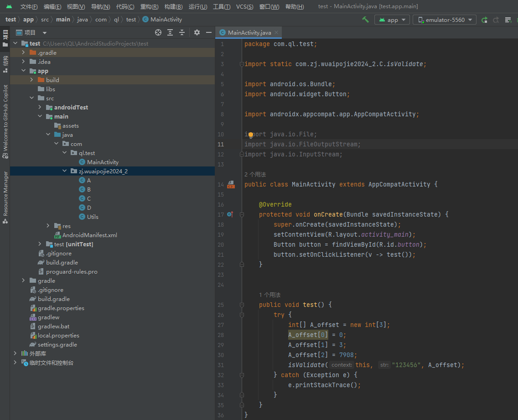Expand the res folder
The image size is (518, 420).
tap(48, 226)
